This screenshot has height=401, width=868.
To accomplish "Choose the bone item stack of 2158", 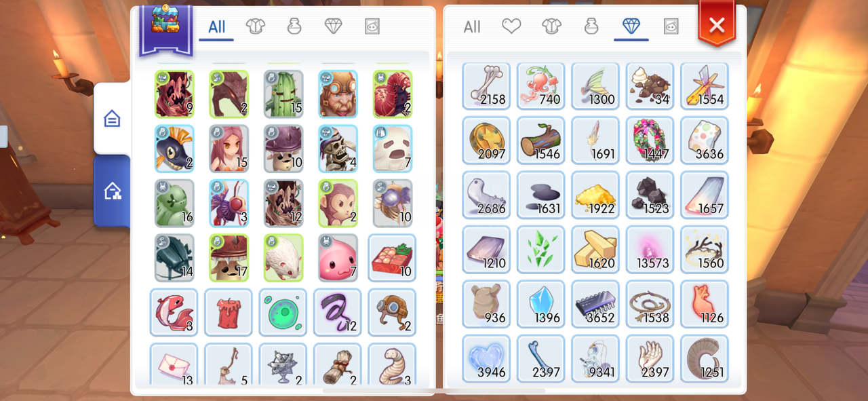I will point(486,86).
